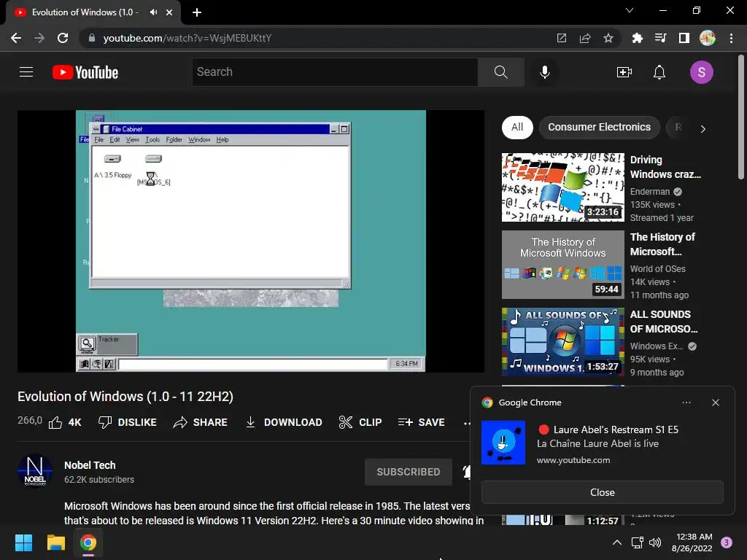This screenshot has width=747, height=560.
Task: Select the All category chip
Action: pos(517,127)
